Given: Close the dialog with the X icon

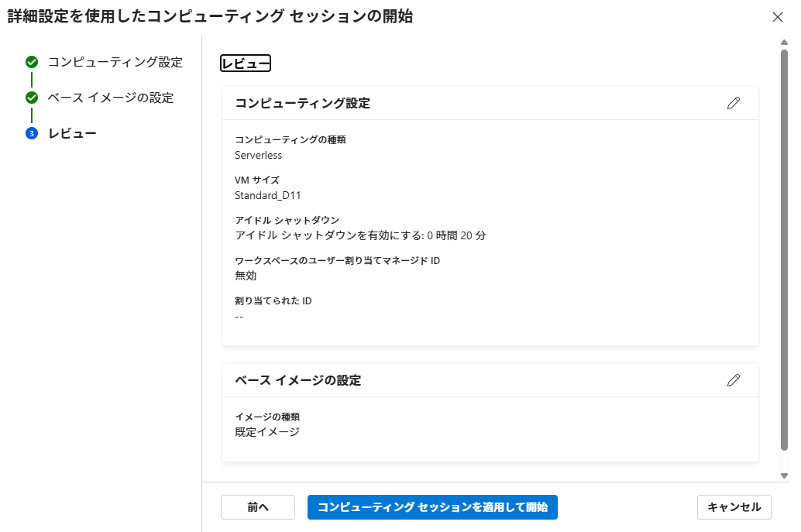Looking at the screenshot, I should [778, 17].
